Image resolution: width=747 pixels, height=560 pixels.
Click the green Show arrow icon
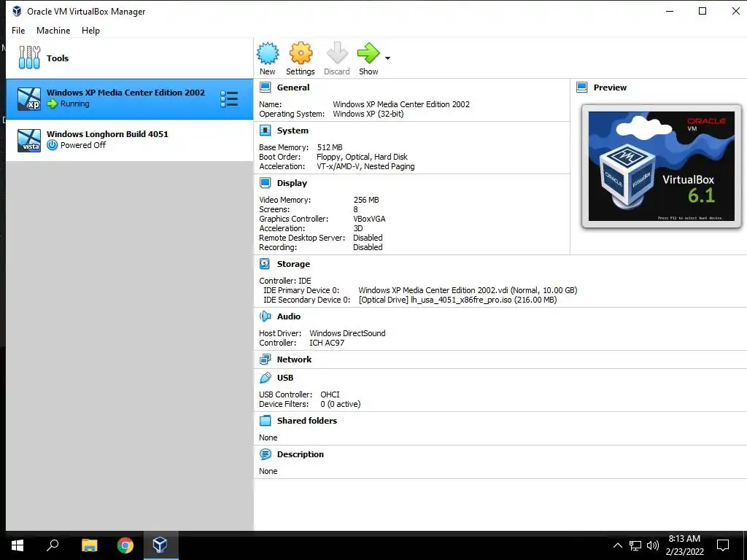click(x=368, y=52)
